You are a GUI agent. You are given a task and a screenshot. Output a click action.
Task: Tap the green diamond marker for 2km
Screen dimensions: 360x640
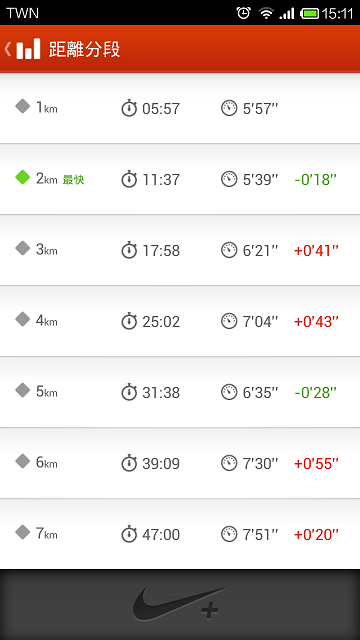click(22, 178)
